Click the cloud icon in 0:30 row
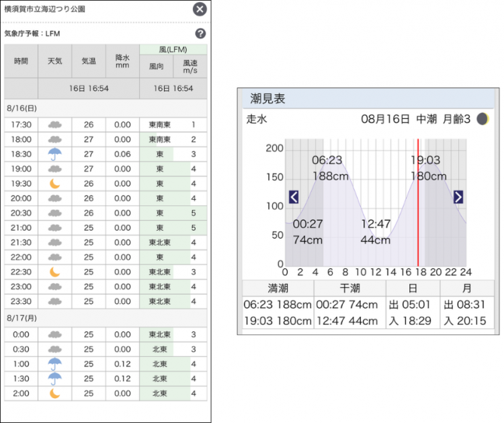 click(55, 349)
